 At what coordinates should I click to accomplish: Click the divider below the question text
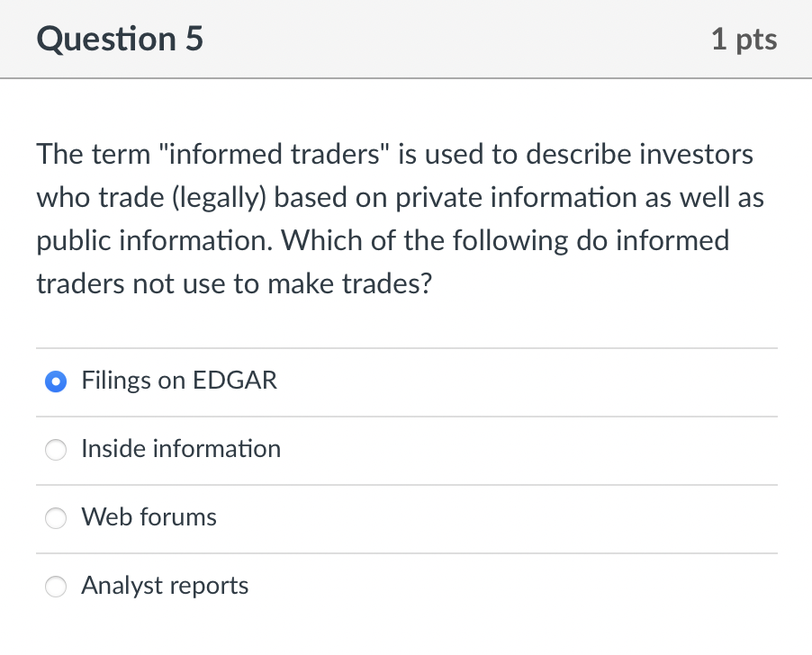coord(405,347)
